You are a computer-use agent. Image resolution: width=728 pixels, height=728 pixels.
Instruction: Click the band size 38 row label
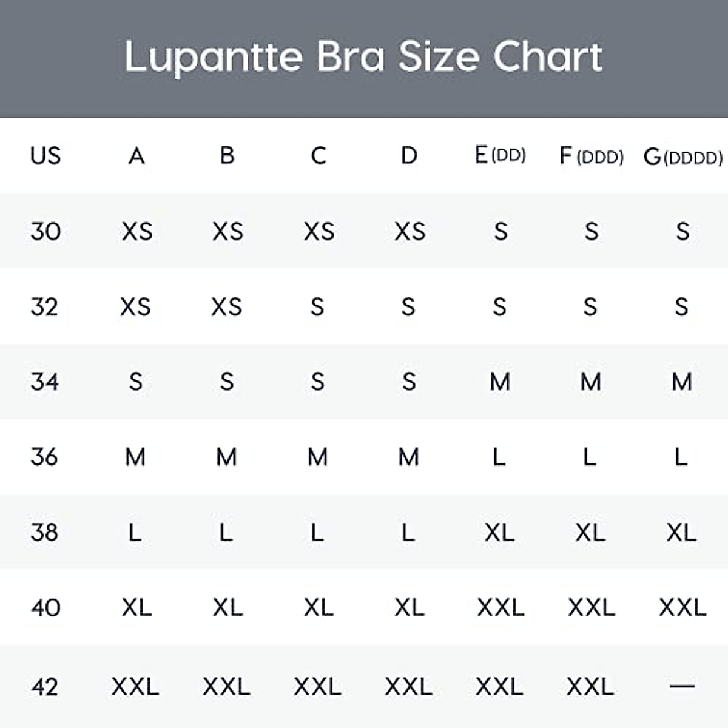click(44, 532)
